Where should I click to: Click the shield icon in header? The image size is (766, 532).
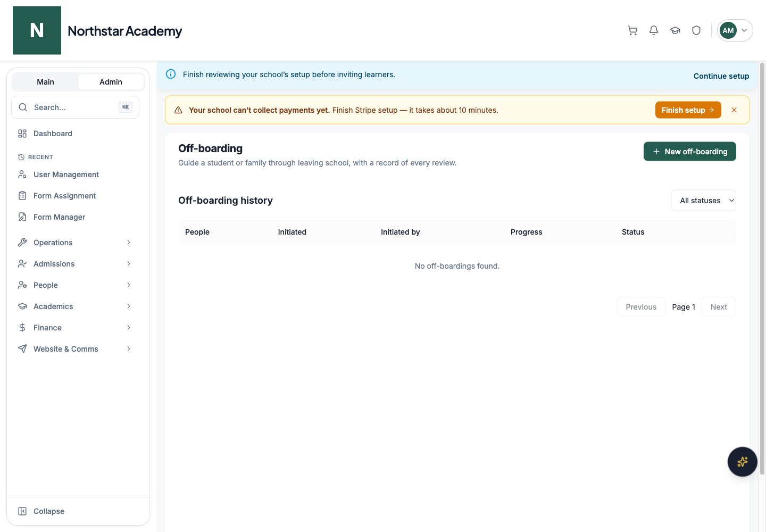pyautogui.click(x=696, y=30)
